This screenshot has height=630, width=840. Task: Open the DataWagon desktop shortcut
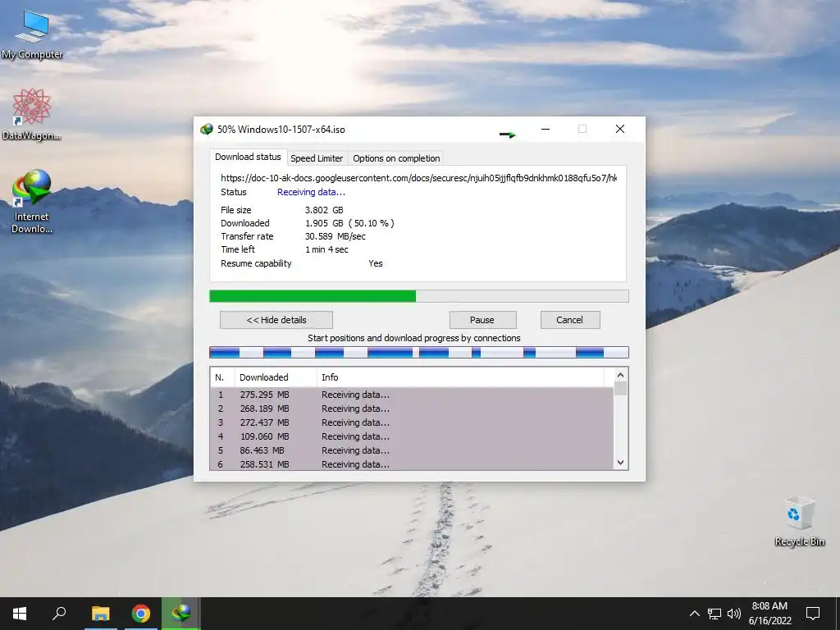tap(31, 115)
